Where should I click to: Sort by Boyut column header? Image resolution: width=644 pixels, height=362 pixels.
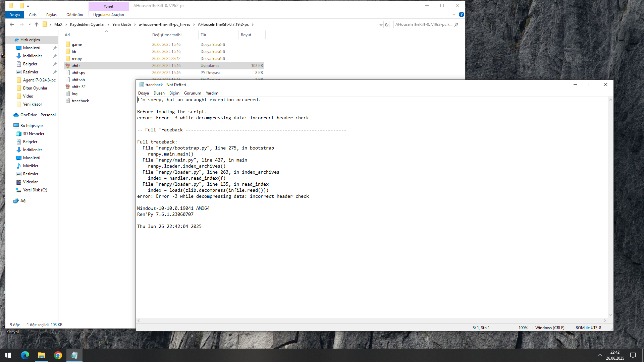[246, 35]
